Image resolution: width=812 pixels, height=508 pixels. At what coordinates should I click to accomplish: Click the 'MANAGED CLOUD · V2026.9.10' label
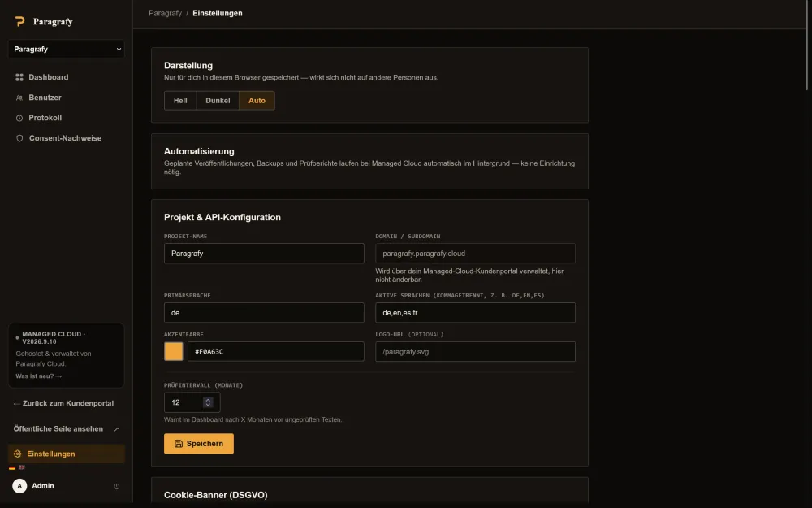point(54,338)
